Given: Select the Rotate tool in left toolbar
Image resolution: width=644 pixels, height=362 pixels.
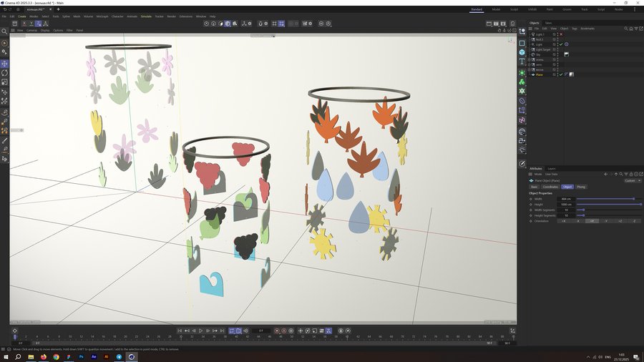Looking at the screenshot, I should 4,72.
